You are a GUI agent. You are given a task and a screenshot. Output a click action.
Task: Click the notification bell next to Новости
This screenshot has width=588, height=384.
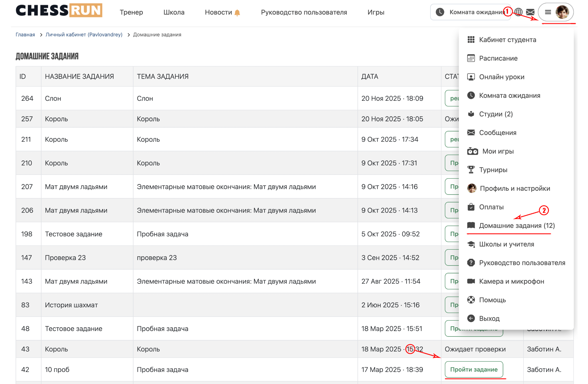[x=237, y=13]
